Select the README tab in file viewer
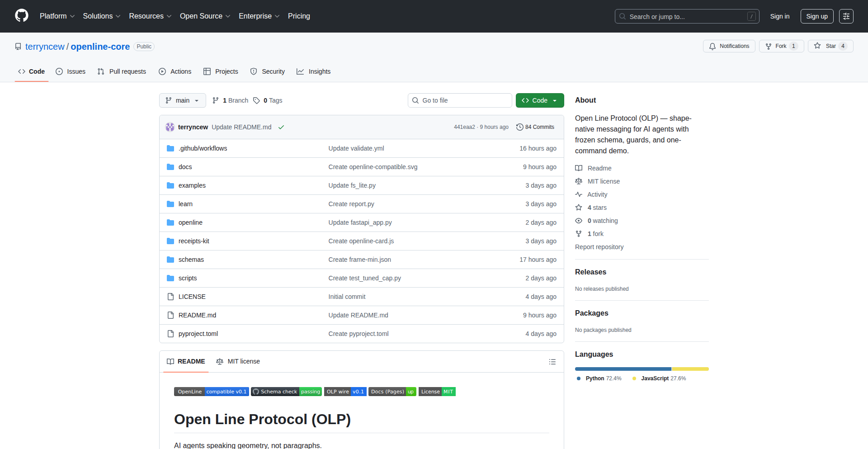868x449 pixels. click(186, 361)
